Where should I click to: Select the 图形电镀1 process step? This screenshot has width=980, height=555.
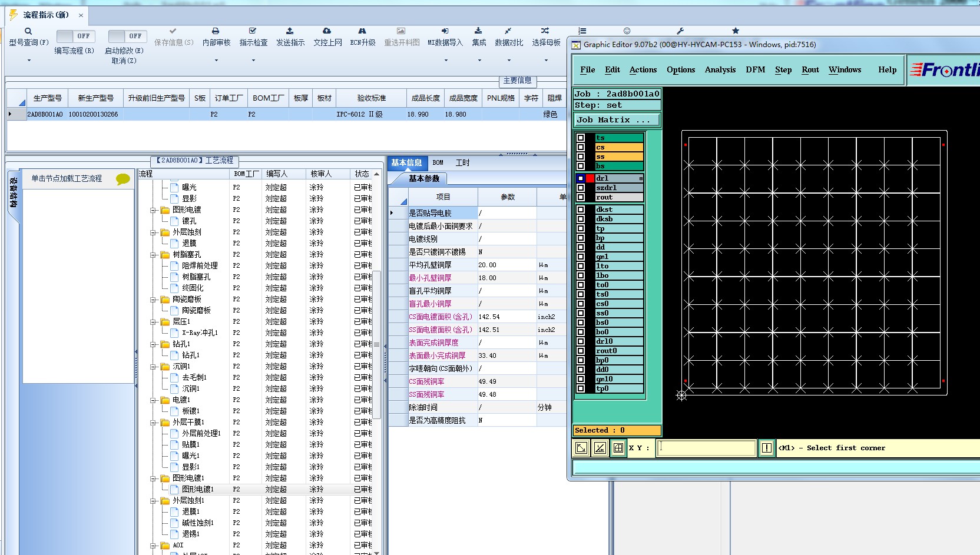pos(197,489)
